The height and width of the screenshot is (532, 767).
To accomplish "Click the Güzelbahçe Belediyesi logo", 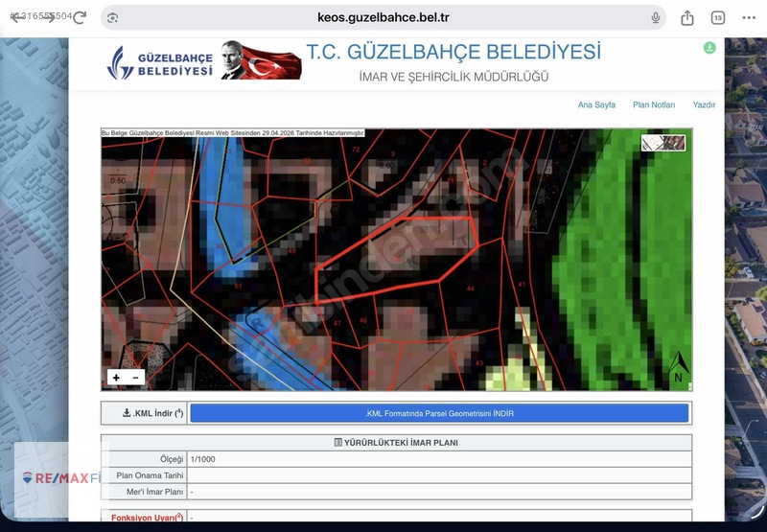I will pyautogui.click(x=159, y=63).
